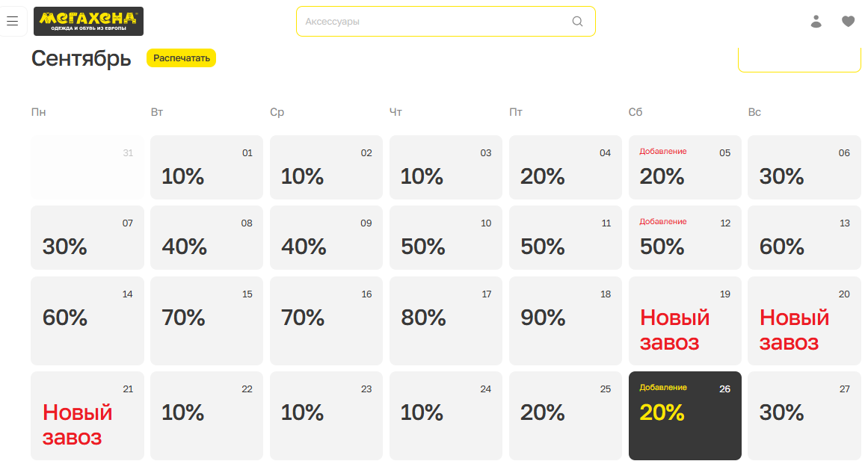Click the September 12 Добавление 50% cell
This screenshot has height=464, width=868.
coord(685,238)
